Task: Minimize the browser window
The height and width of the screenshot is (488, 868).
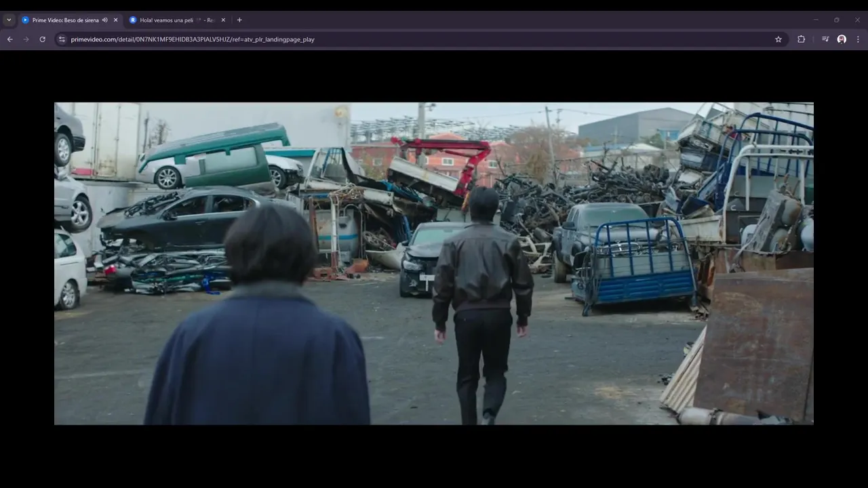Action: click(x=816, y=20)
